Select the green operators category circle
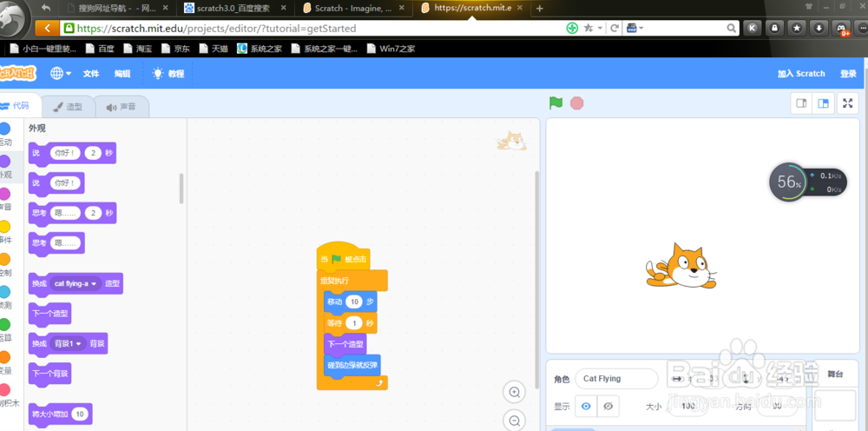Screen dimensions: 868x431 tap(4, 324)
